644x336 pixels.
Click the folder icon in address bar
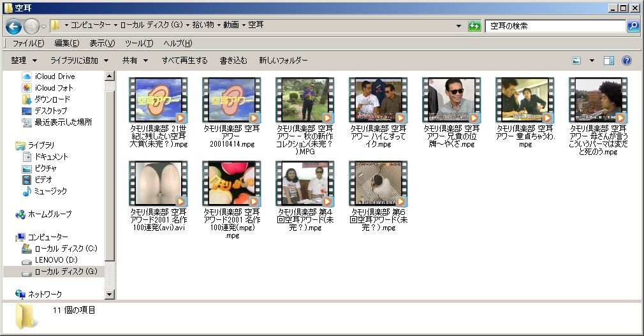(x=56, y=26)
